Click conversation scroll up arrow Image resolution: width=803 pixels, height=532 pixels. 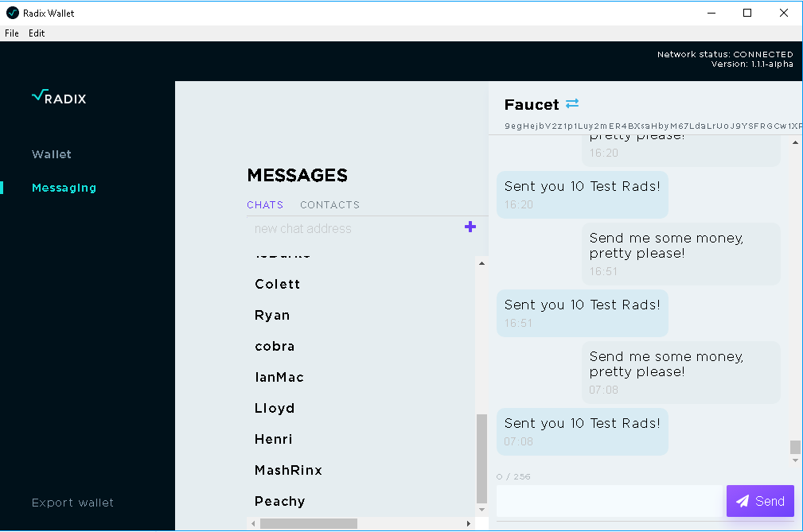[x=795, y=142]
